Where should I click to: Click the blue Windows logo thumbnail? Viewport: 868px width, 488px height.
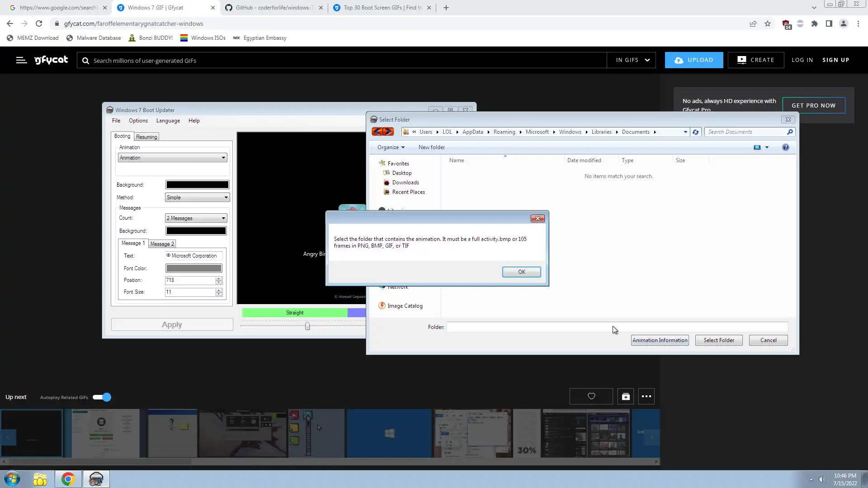389,433
